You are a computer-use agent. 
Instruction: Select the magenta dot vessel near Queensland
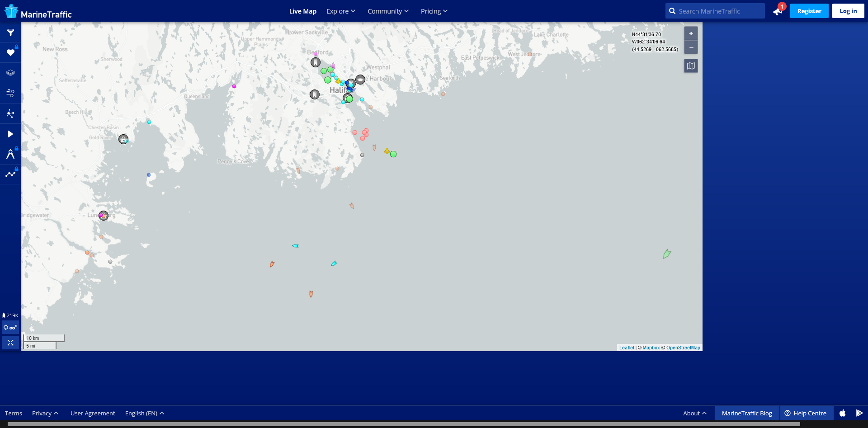pos(234,86)
